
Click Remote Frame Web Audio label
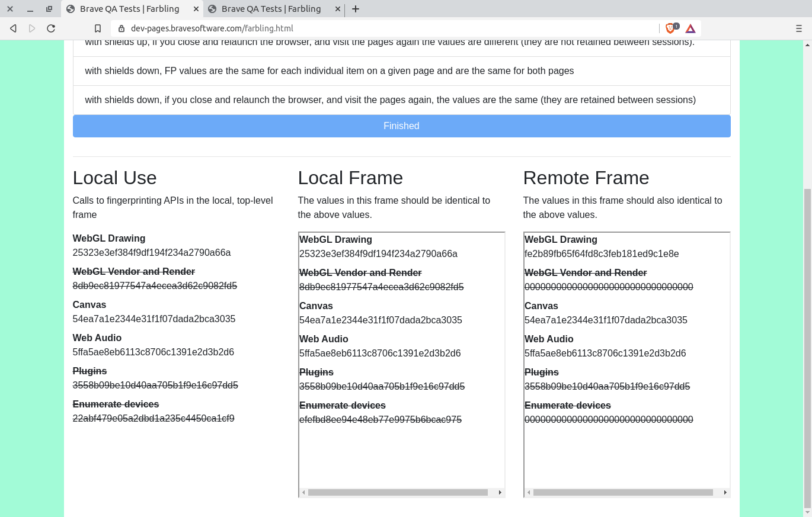tap(549, 339)
